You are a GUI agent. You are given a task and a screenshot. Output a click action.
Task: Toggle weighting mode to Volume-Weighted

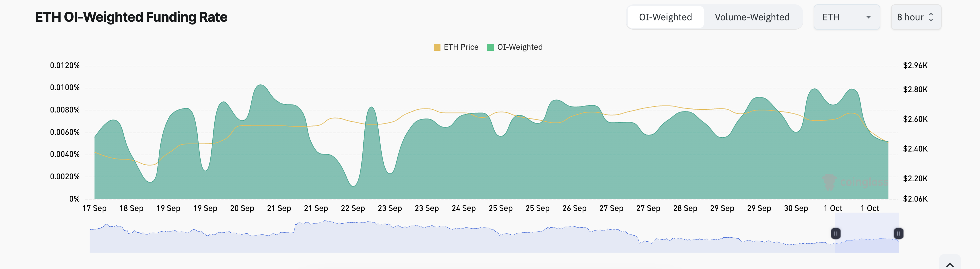tap(752, 17)
